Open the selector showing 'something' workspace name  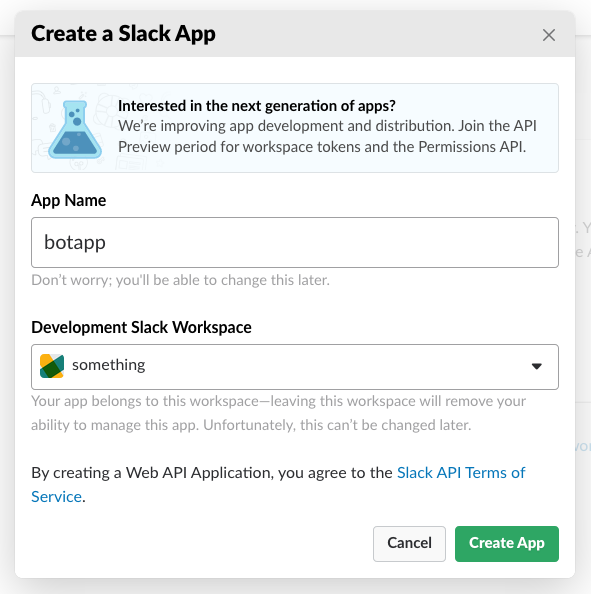[x=295, y=367]
